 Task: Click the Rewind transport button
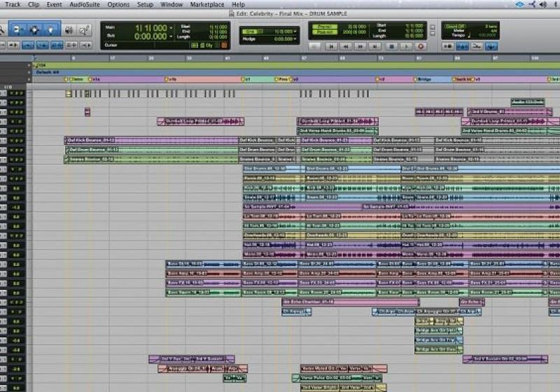(x=344, y=46)
